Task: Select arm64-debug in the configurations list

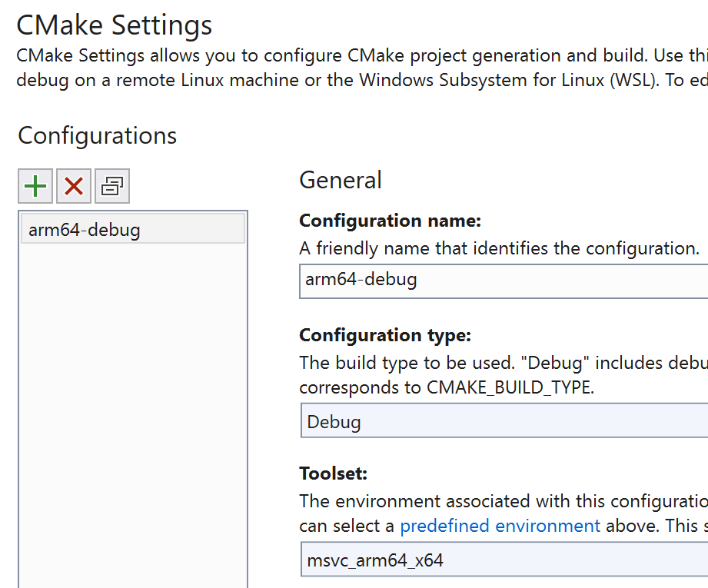Action: point(133,229)
